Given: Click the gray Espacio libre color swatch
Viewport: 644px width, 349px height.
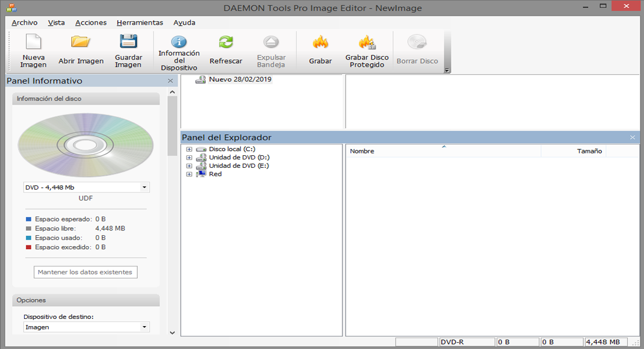Looking at the screenshot, I should pos(29,229).
